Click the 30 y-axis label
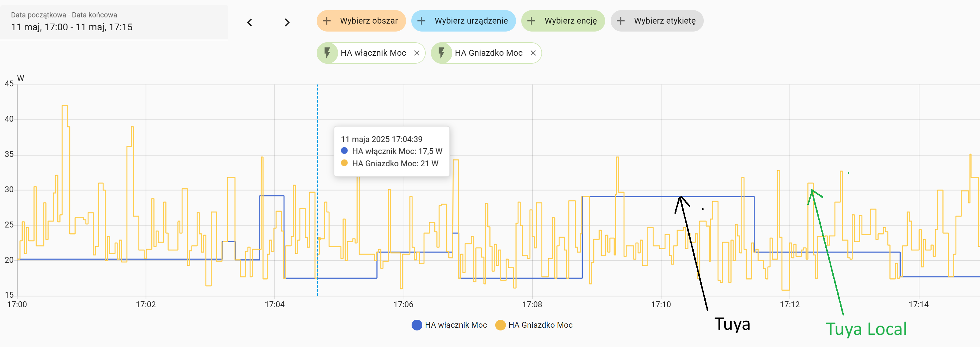The width and height of the screenshot is (980, 347). (9, 190)
